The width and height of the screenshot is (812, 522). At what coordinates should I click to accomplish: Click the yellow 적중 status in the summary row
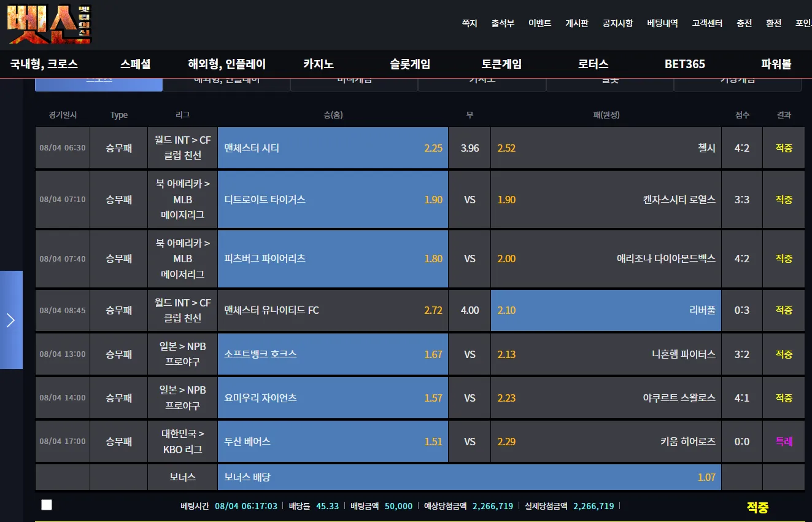tap(757, 507)
